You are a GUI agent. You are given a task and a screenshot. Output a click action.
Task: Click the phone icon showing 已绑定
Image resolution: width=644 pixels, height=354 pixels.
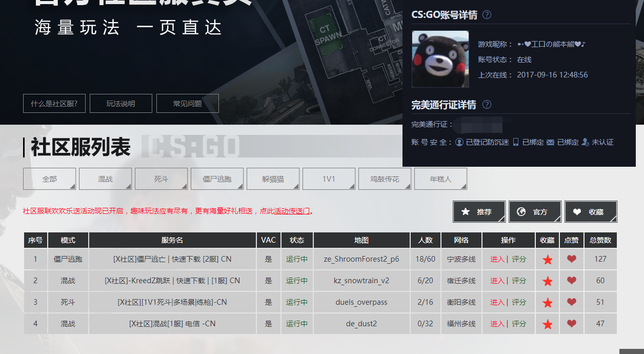pyautogui.click(x=516, y=142)
